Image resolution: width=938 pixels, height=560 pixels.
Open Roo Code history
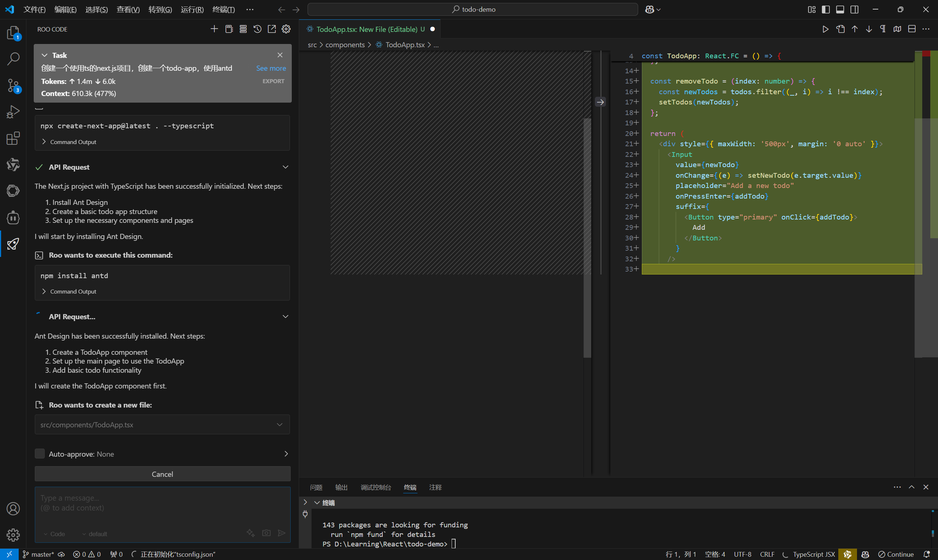[257, 29]
